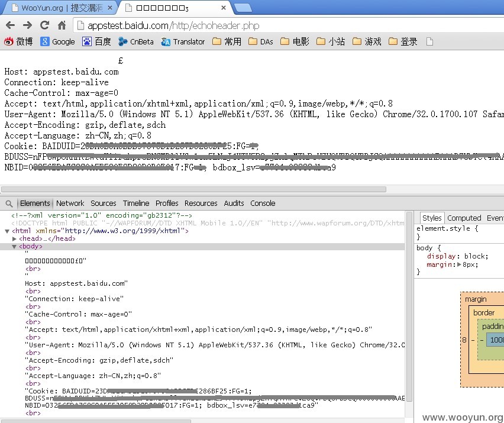Screen dimensions: 504x423
Task: Open the Console panel
Action: [x=263, y=203]
